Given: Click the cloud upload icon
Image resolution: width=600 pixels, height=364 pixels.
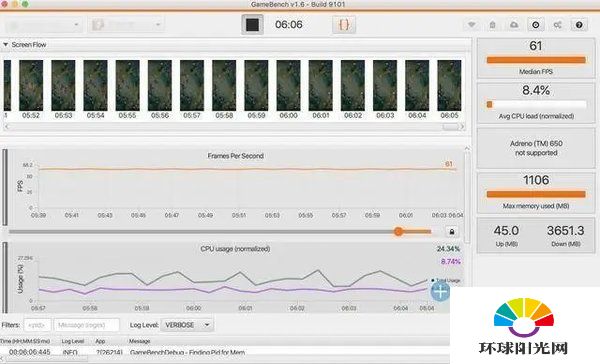Looking at the screenshot, I should 514,25.
